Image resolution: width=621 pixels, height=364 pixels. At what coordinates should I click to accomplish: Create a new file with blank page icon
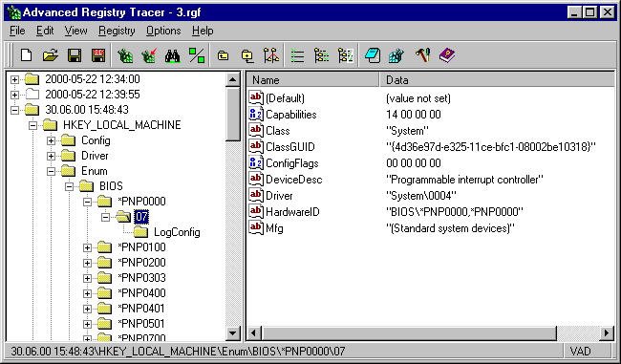click(26, 55)
